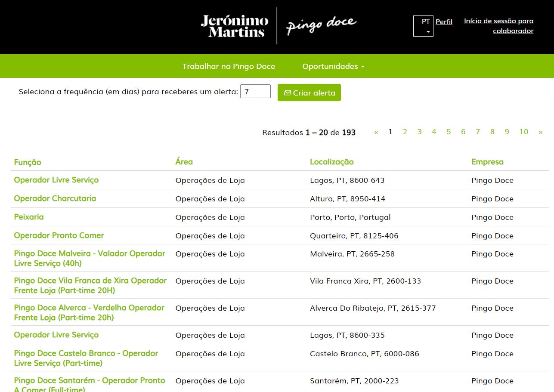
Task: Open the Perfil link
Action: pyautogui.click(x=444, y=22)
